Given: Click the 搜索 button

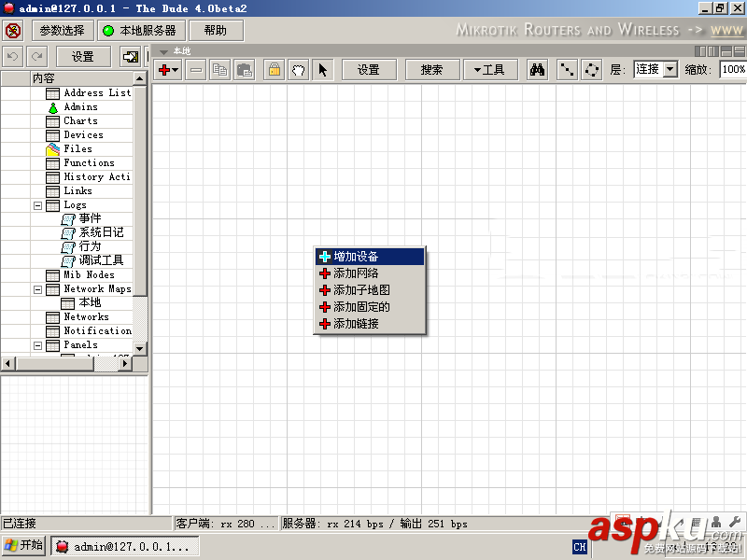Looking at the screenshot, I should point(432,70).
